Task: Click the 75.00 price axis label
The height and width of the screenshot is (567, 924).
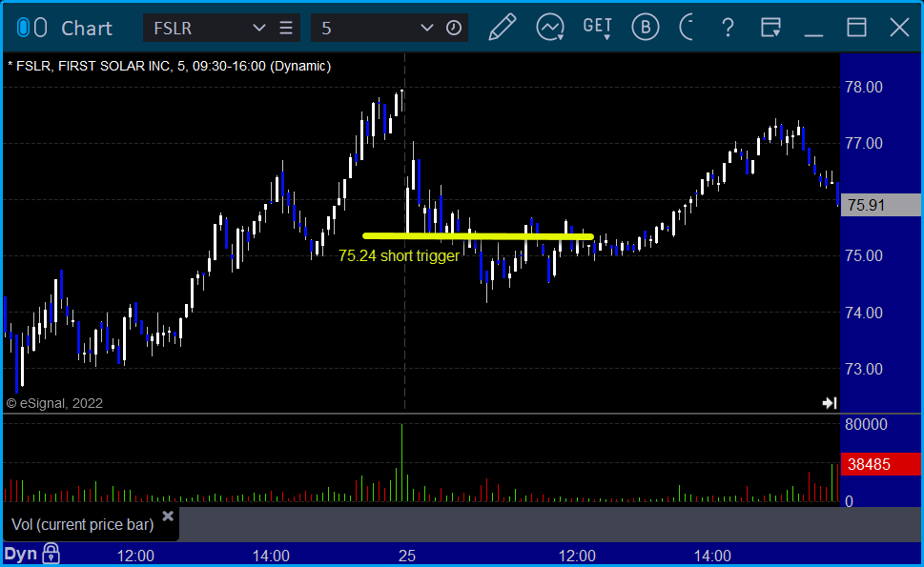Action: click(x=864, y=256)
